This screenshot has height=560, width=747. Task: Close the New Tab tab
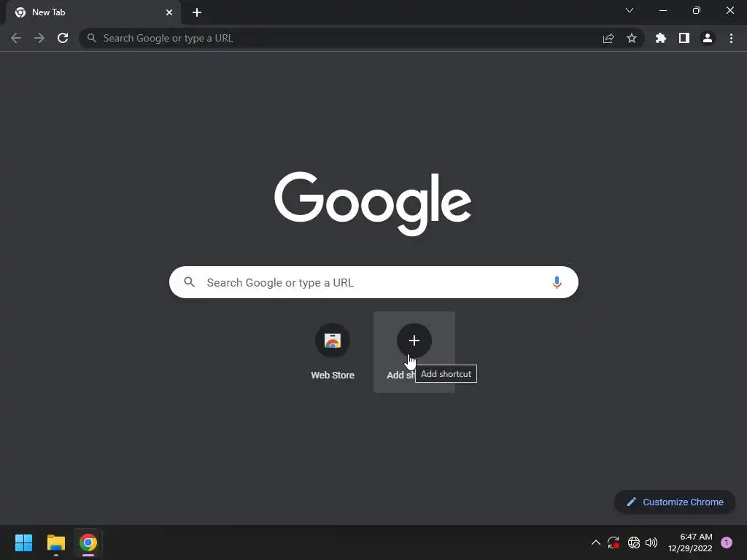[169, 12]
